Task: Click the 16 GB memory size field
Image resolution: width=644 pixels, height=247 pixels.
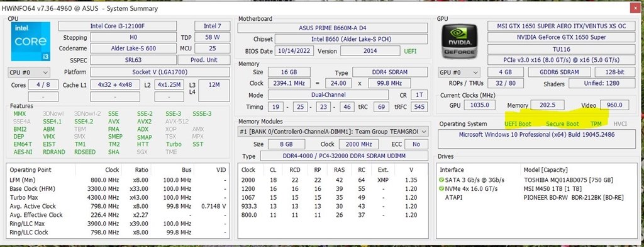Action: (x=289, y=72)
